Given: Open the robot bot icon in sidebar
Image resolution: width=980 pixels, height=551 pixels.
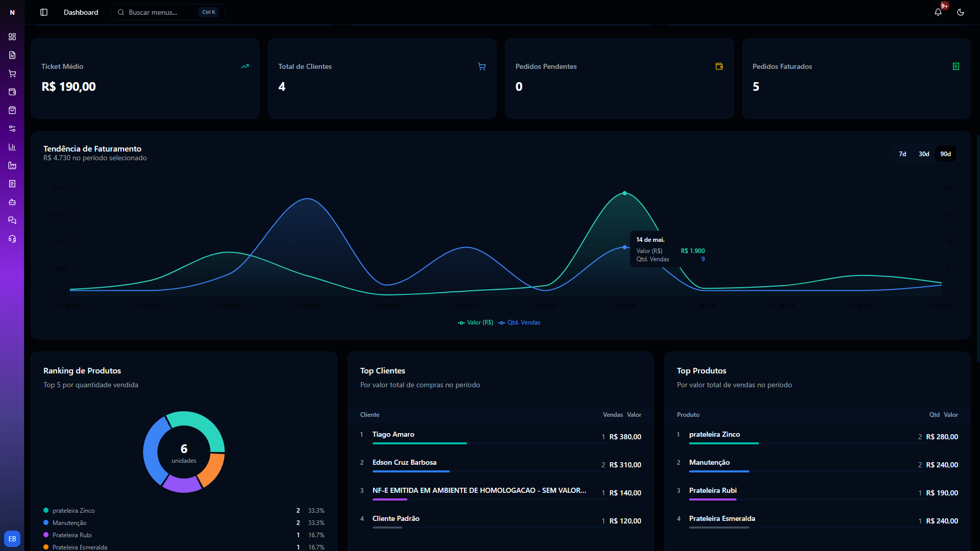Looking at the screenshot, I should click(12, 202).
